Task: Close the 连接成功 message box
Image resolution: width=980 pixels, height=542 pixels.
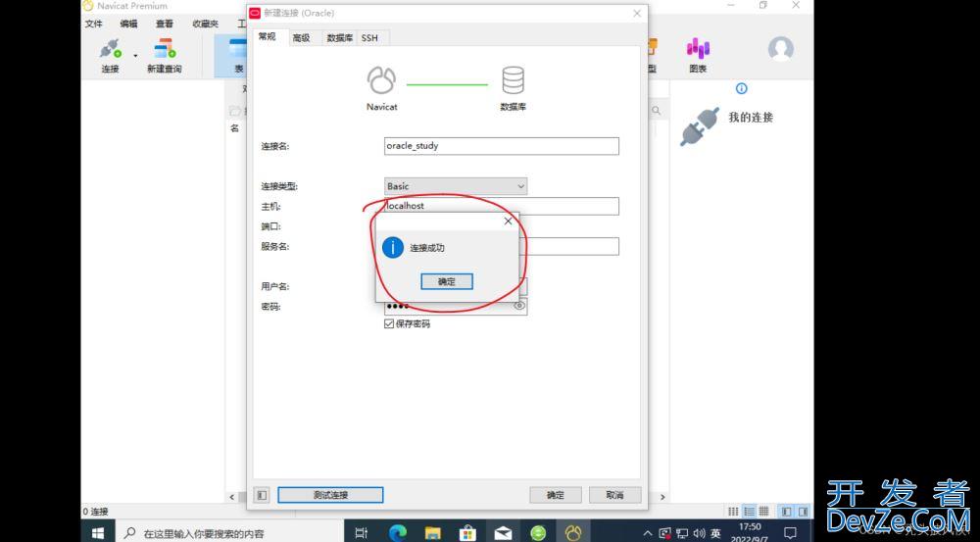Action: tap(508, 222)
